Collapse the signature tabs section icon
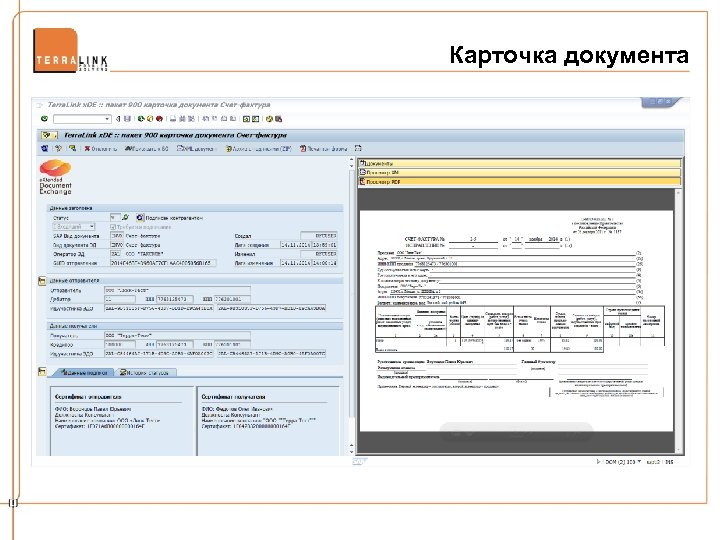The image size is (720, 540). [x=42, y=371]
